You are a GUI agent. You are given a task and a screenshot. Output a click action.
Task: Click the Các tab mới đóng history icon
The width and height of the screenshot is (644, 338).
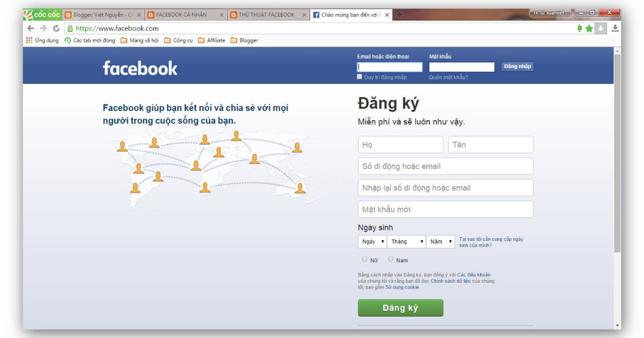click(x=67, y=40)
